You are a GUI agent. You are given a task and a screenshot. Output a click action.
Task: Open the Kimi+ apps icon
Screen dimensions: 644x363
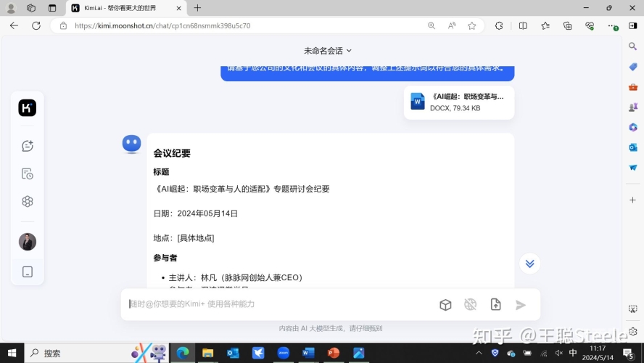27,201
